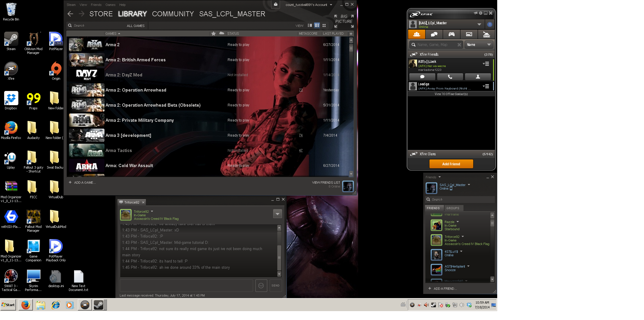This screenshot has width=644, height=320.
Task: Click Xfire Name, Game, Map search box
Action: point(436,45)
